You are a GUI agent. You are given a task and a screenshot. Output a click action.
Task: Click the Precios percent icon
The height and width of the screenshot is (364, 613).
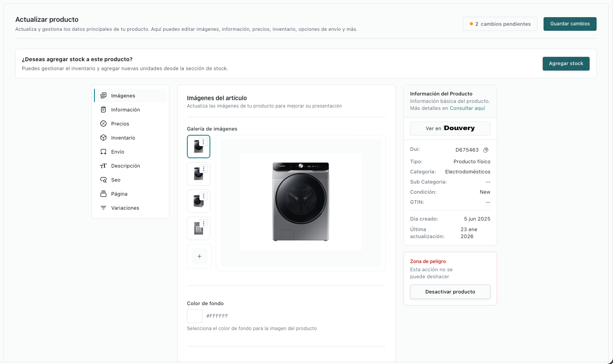click(x=103, y=124)
